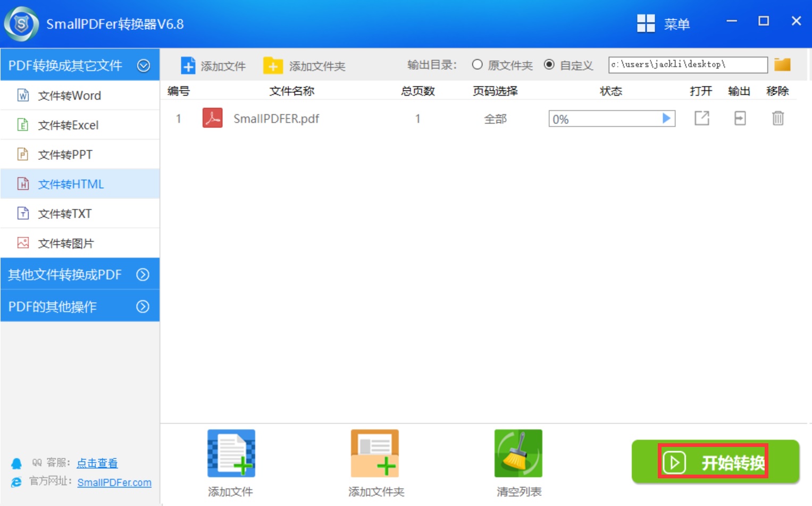This screenshot has width=812, height=506.
Task: Select 文件转TXT in sidebar
Action: pyautogui.click(x=80, y=213)
